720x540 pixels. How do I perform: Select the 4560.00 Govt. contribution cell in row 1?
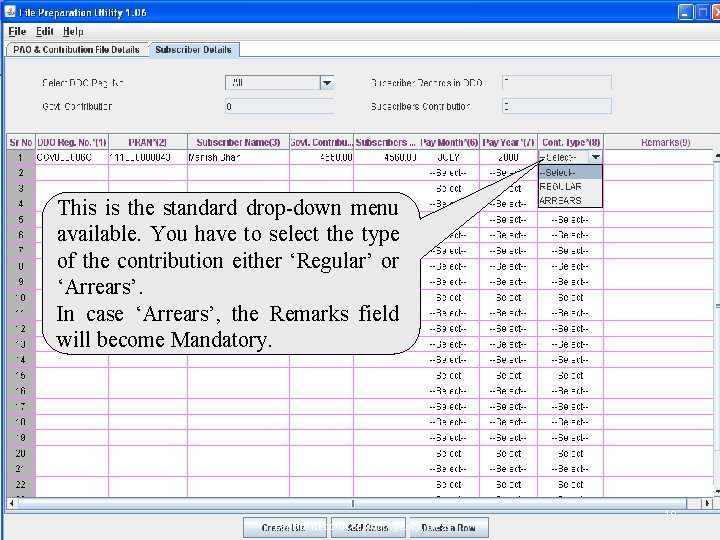321,157
